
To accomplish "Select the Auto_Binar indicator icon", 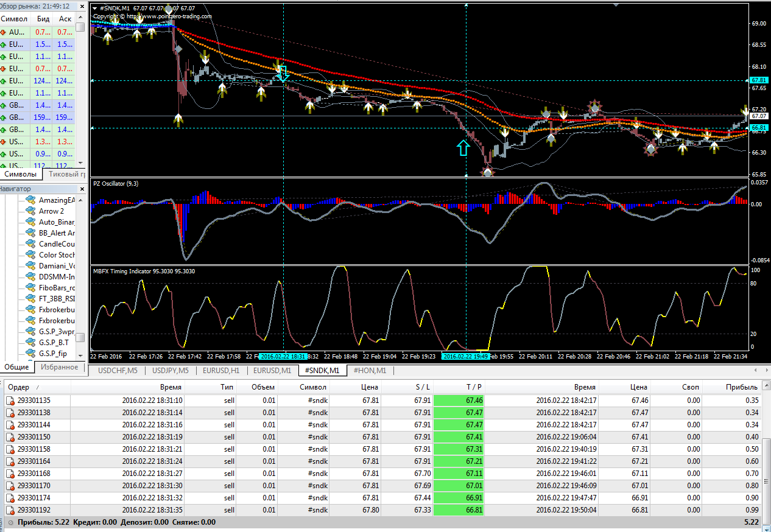I will tap(30, 222).
